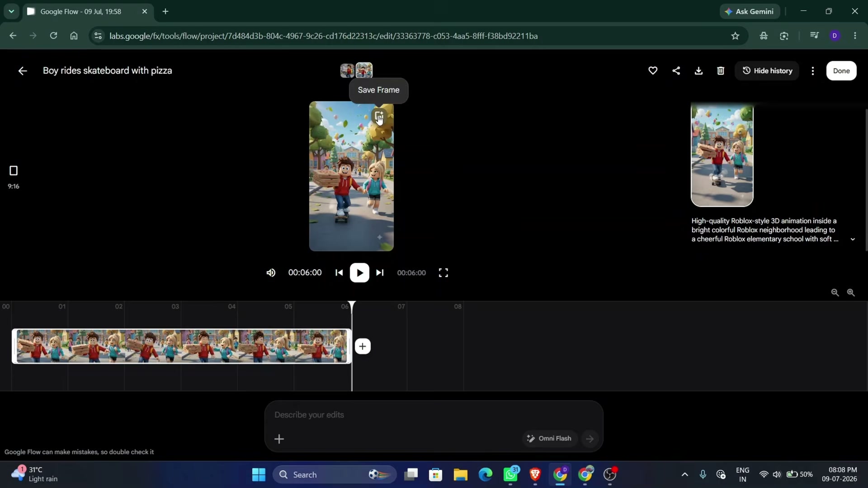This screenshot has width=868, height=488.
Task: Launch WhatsApp from the taskbar
Action: [511, 475]
